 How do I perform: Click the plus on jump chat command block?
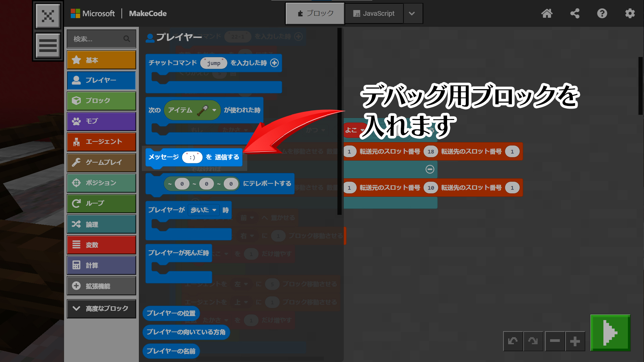coord(274,63)
